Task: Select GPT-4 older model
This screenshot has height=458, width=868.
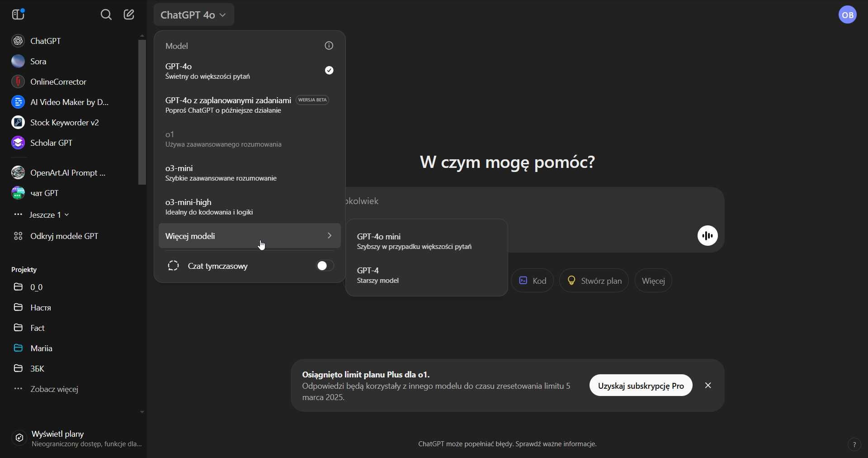Action: [427, 275]
